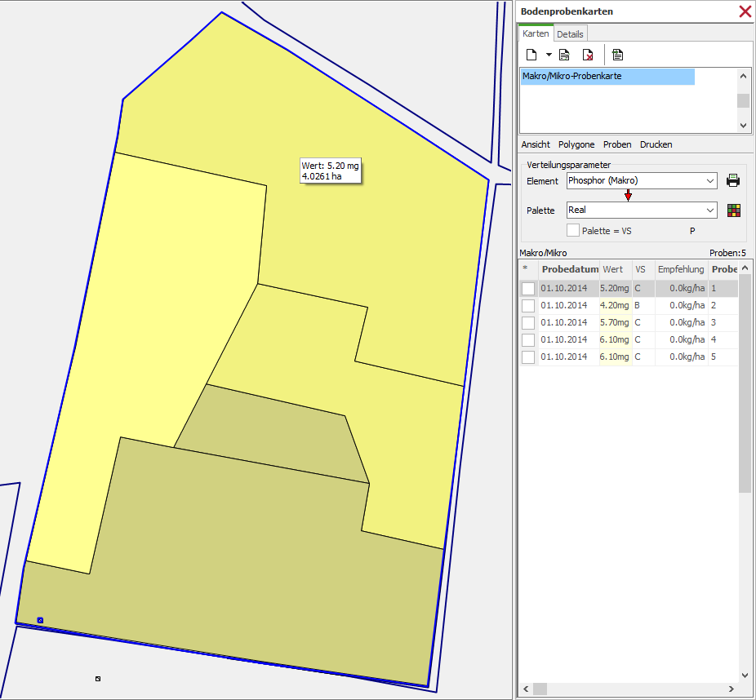Check the box for the 4.20mg sample row
Screen dimensions: 756x700
(528, 306)
